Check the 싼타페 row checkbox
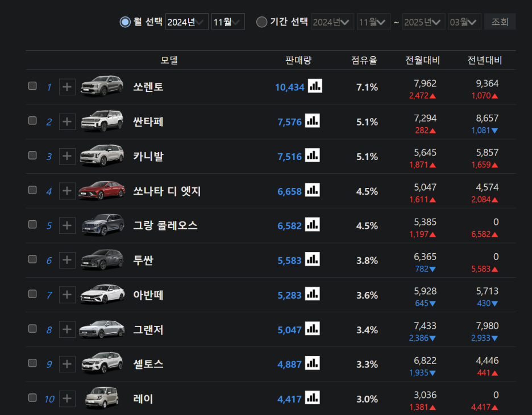The width and height of the screenshot is (532, 415). point(32,120)
